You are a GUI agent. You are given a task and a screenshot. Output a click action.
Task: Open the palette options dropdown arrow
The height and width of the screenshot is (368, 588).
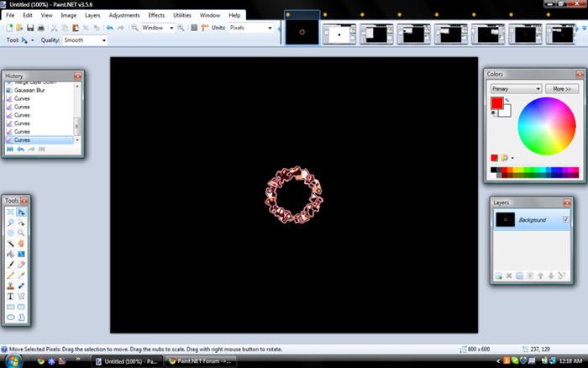512,158
